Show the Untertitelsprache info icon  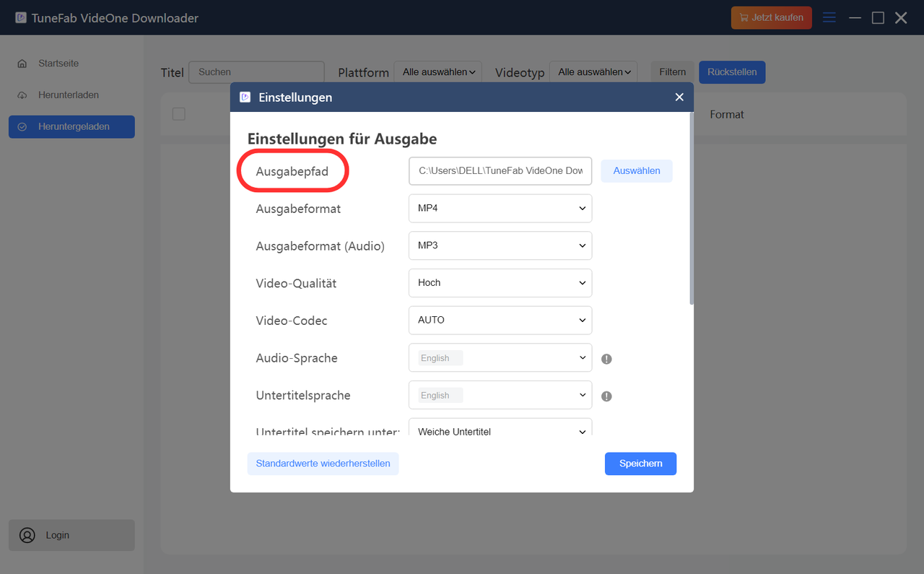click(606, 396)
